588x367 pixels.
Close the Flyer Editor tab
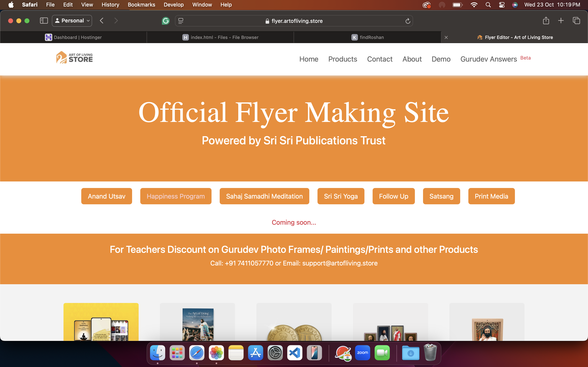coord(446,37)
